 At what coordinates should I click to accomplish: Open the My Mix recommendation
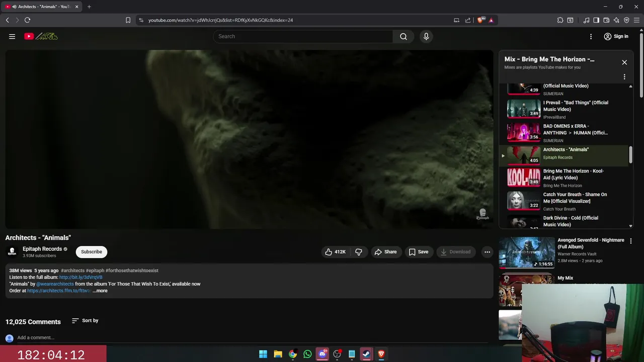click(565, 278)
